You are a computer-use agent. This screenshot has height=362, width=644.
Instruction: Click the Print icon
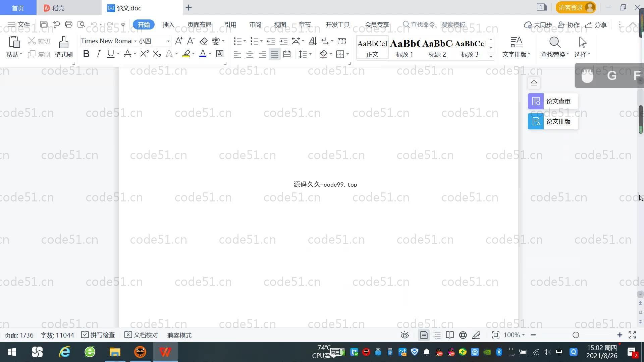click(69, 24)
